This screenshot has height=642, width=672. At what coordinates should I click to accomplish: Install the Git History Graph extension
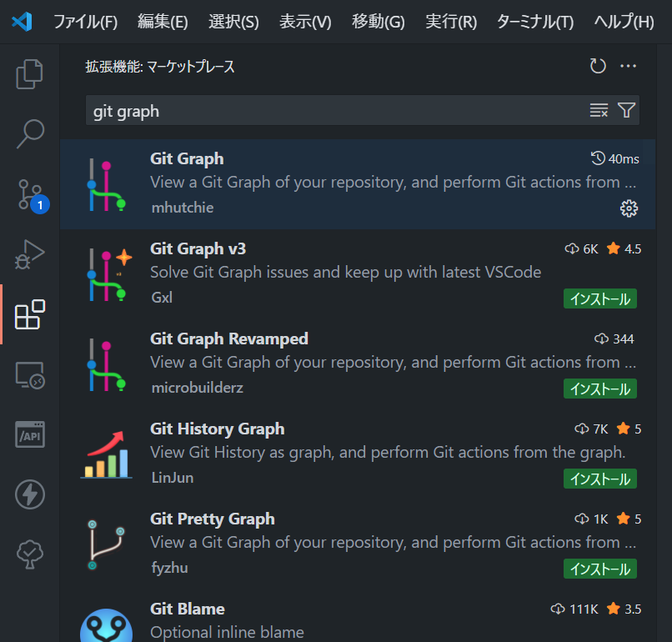click(600, 479)
